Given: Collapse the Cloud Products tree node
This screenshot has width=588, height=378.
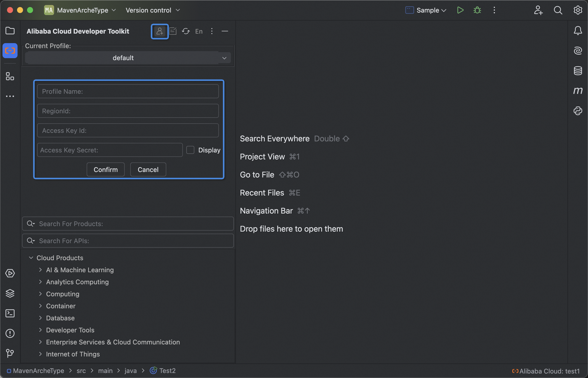Looking at the screenshot, I should coord(31,258).
